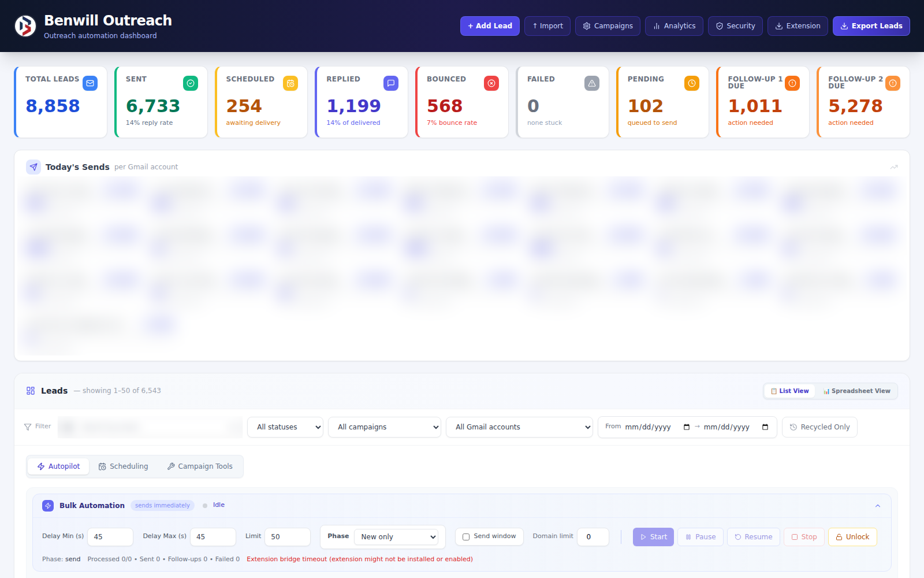
Task: Click the Security button
Action: pyautogui.click(x=735, y=26)
